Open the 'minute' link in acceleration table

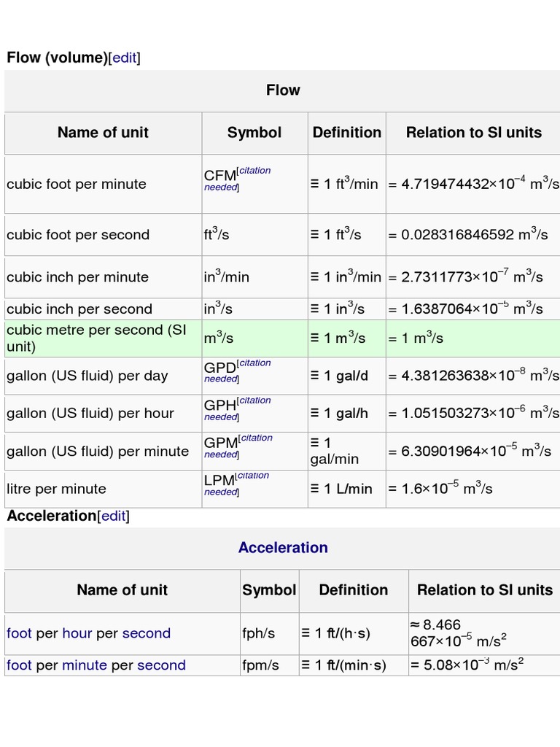[x=84, y=665]
